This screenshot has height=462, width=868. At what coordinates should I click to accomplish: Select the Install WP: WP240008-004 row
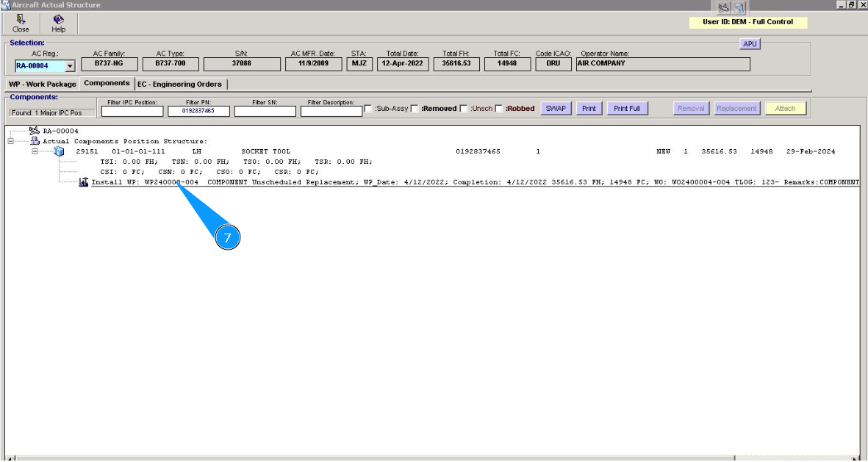coord(475,182)
